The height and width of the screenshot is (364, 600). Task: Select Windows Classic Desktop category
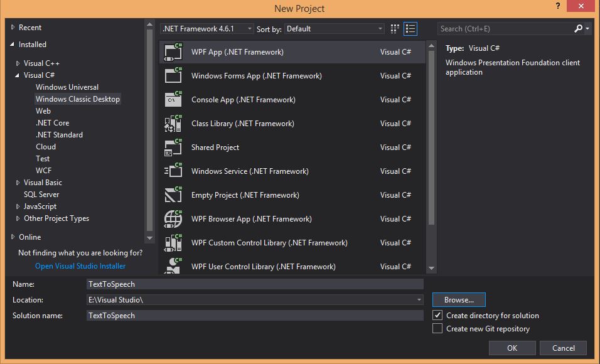[x=78, y=99]
